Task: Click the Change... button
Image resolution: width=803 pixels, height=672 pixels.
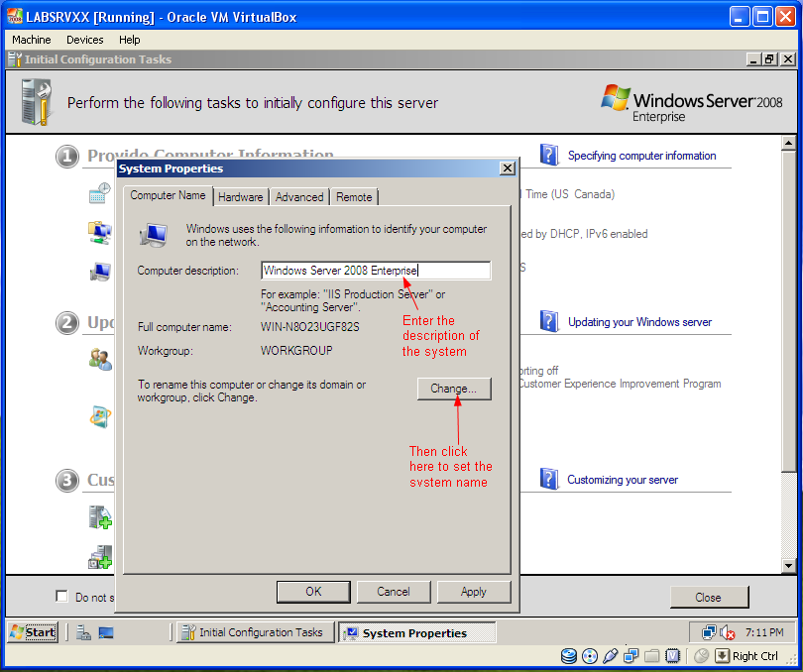Action: [454, 389]
